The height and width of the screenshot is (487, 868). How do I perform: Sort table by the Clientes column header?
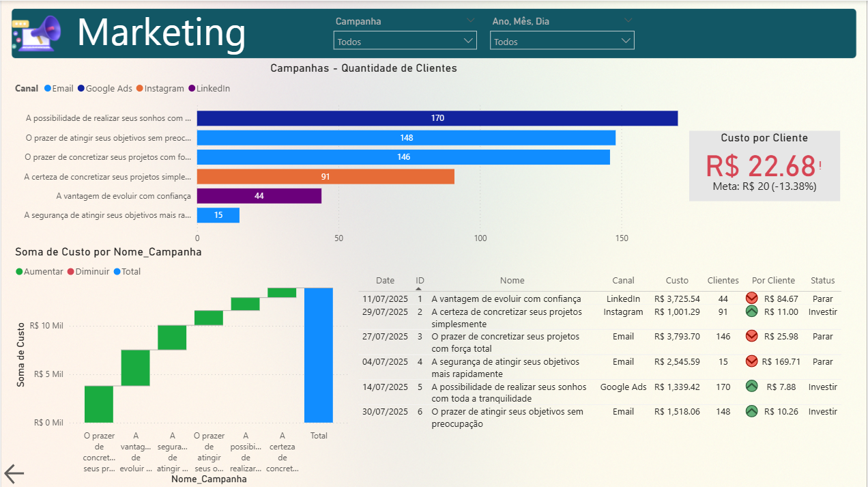point(723,280)
